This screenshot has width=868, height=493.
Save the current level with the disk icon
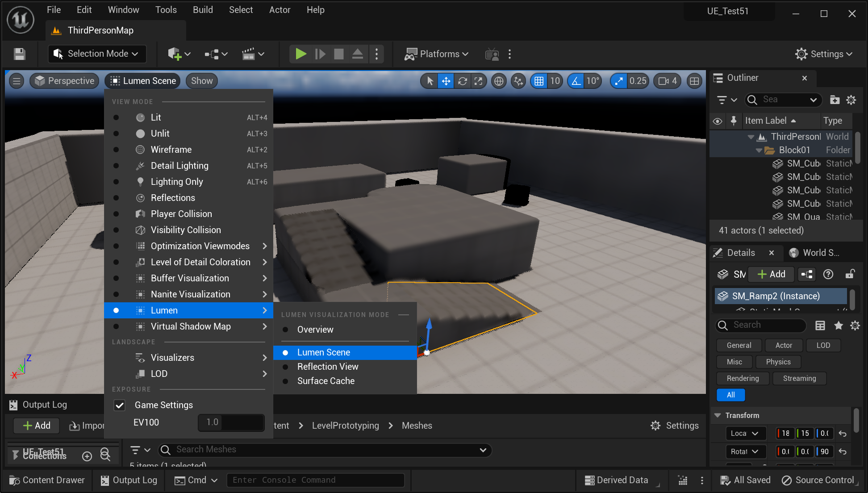pos(19,54)
